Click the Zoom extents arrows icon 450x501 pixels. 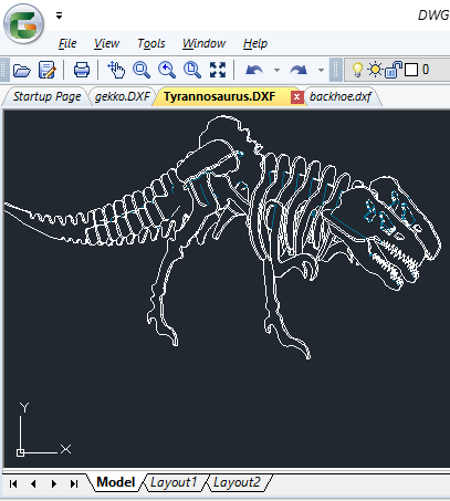tap(218, 70)
